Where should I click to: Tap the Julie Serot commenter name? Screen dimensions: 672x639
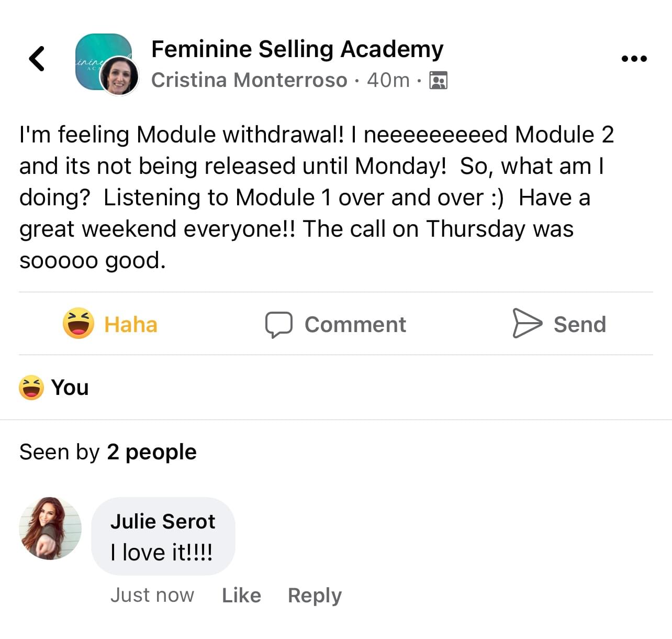tap(163, 521)
